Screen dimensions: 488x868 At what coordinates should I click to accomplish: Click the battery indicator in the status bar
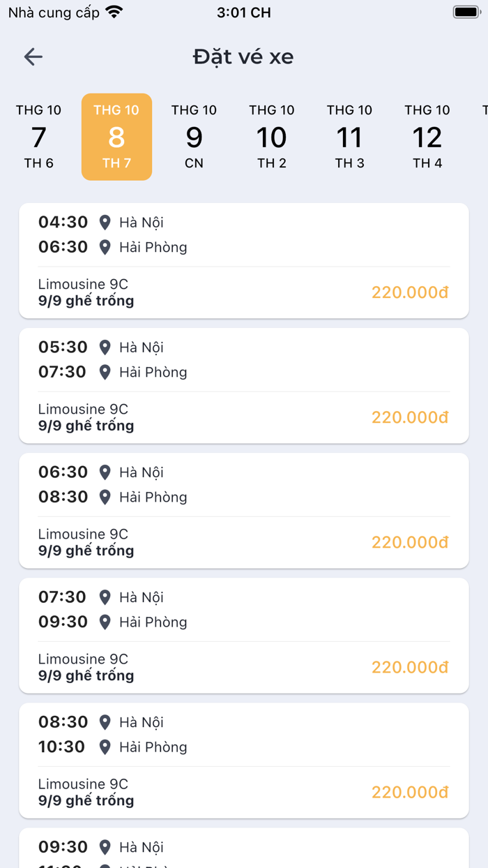463,11
